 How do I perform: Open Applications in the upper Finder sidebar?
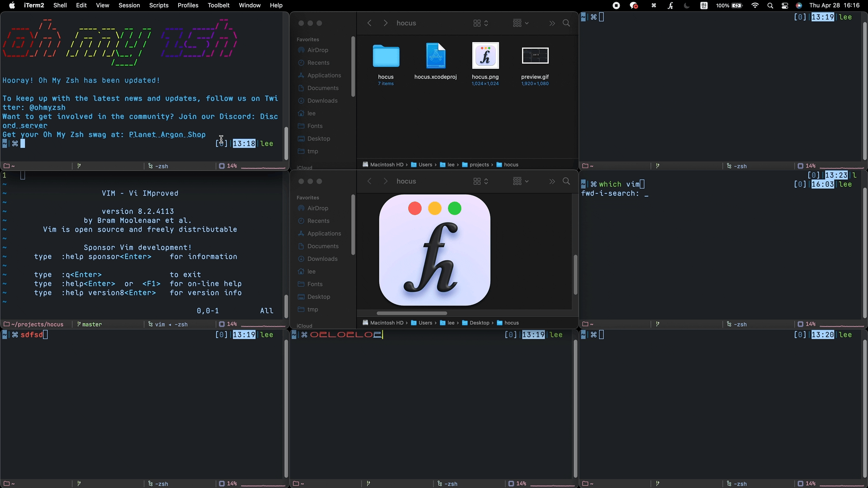tap(320, 75)
